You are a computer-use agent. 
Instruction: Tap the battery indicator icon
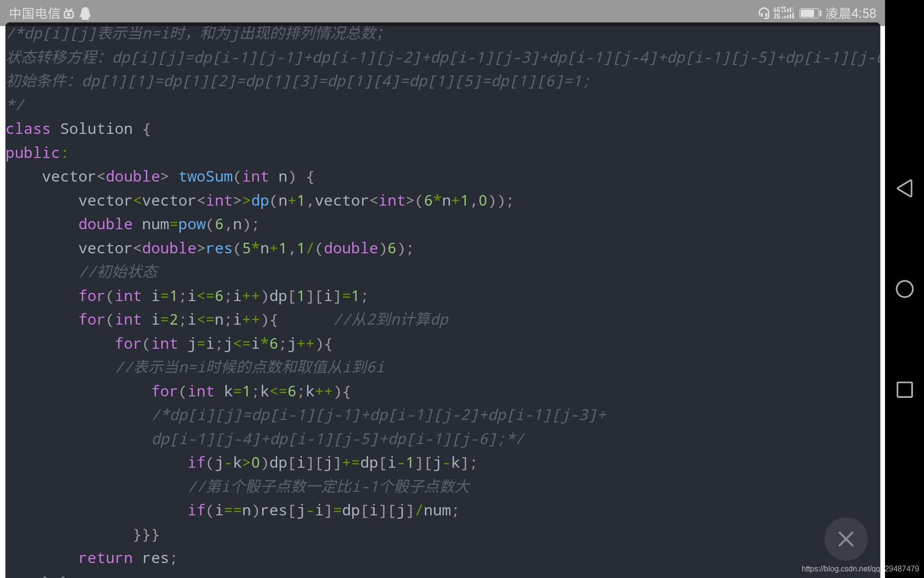tap(810, 13)
